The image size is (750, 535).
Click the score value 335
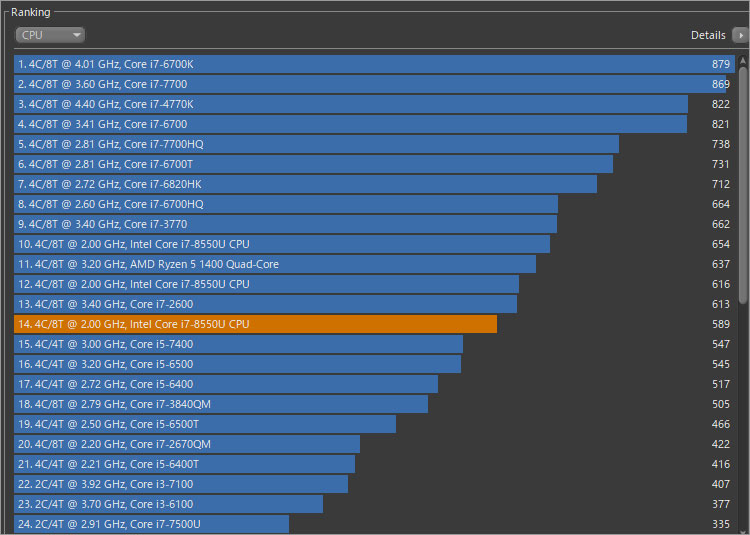coord(720,524)
